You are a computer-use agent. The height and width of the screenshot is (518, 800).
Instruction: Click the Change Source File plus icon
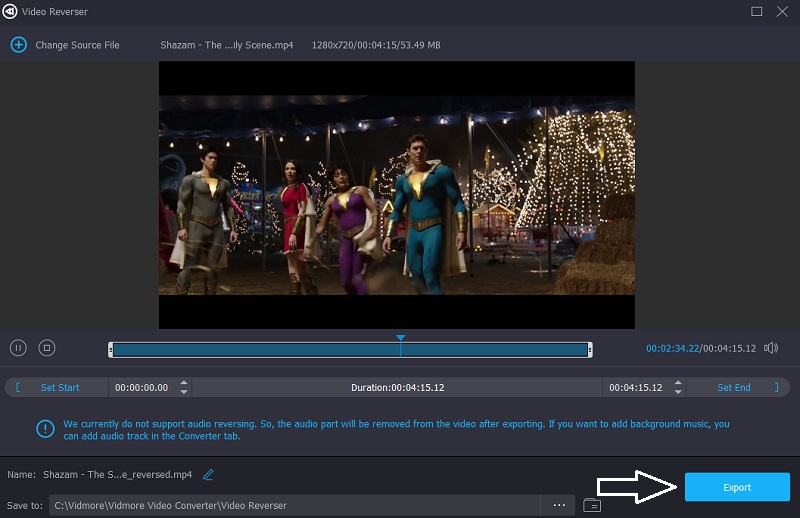(17, 45)
